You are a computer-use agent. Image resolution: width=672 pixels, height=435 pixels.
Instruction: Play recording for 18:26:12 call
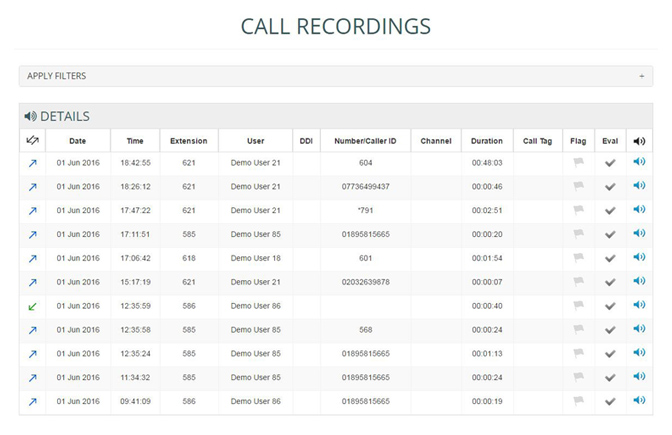tap(639, 186)
